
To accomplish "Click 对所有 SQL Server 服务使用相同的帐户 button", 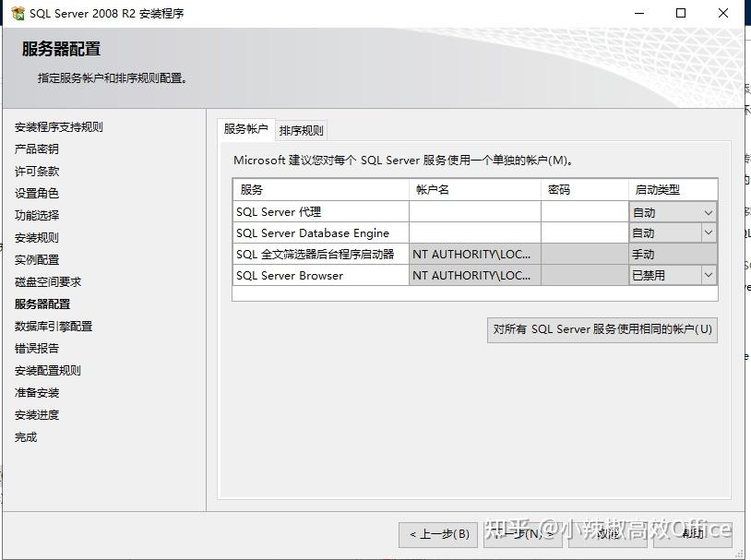I will [601, 330].
